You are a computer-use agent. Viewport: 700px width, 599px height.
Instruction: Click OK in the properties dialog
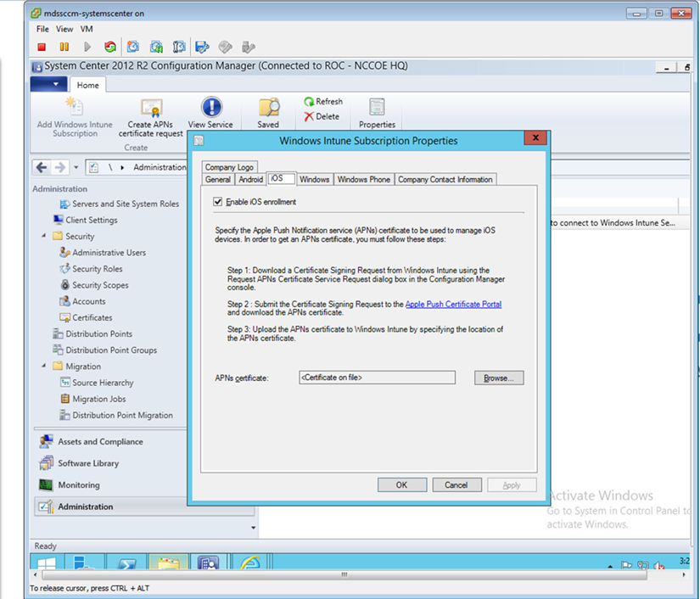coord(402,484)
